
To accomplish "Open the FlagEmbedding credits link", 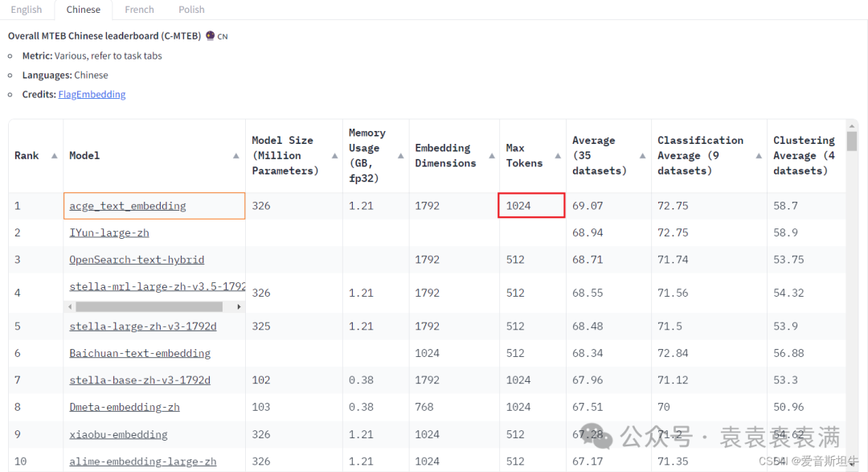I will (92, 94).
